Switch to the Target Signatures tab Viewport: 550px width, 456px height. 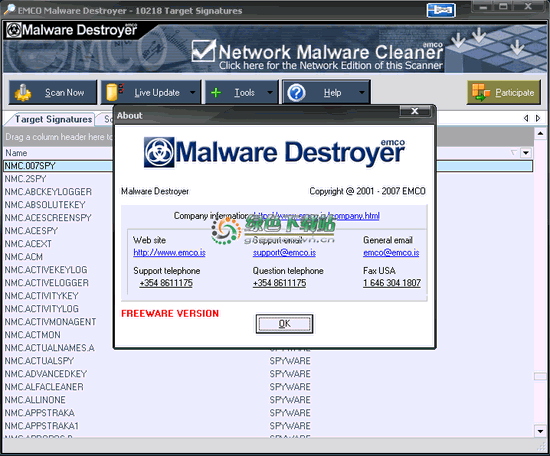(53, 119)
